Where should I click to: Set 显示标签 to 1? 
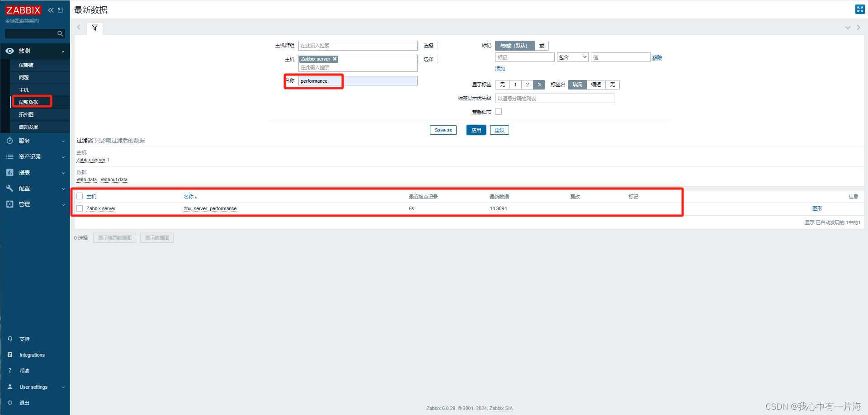pyautogui.click(x=515, y=85)
